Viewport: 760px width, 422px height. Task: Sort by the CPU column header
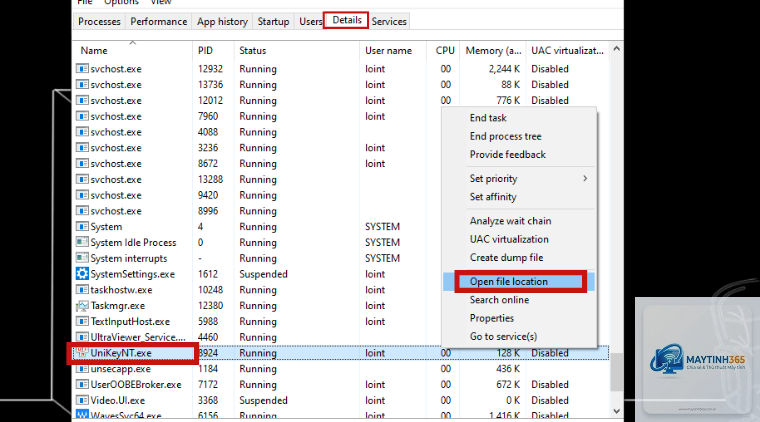click(445, 50)
